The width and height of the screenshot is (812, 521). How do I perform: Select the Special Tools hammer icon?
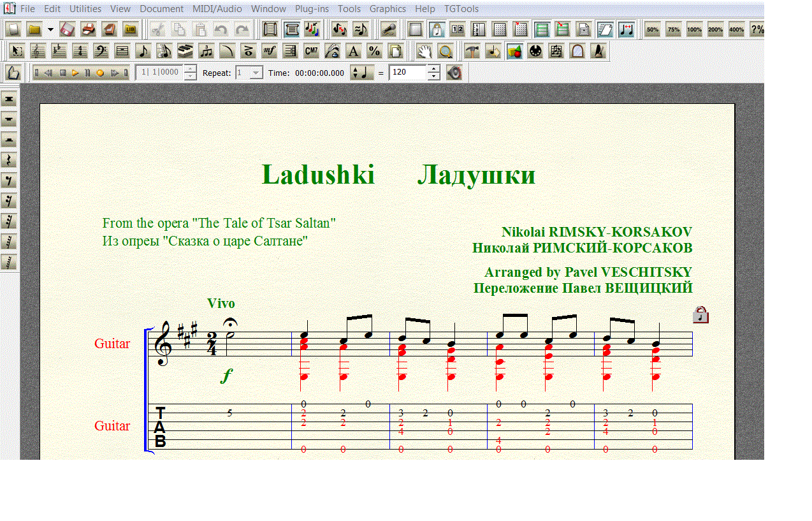click(x=472, y=51)
